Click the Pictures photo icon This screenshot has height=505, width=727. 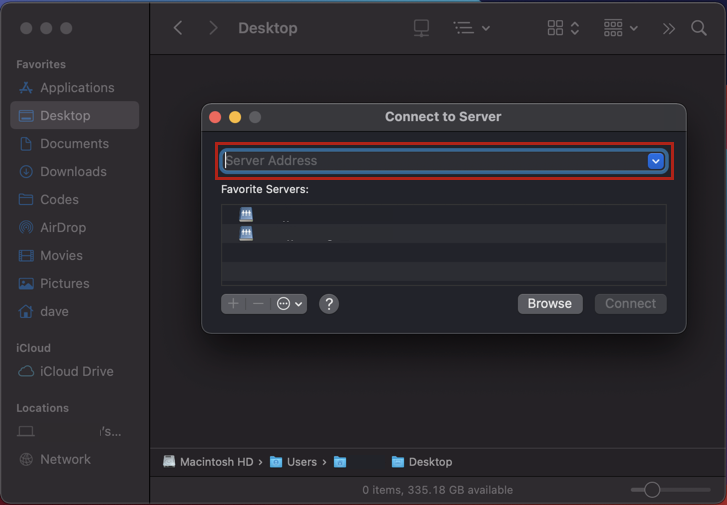point(26,283)
